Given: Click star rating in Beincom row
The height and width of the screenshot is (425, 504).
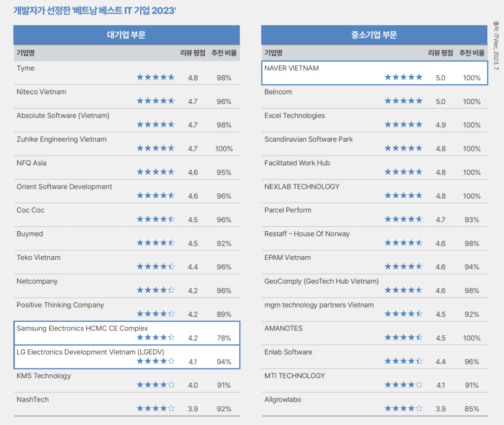Looking at the screenshot, I should point(404,101).
